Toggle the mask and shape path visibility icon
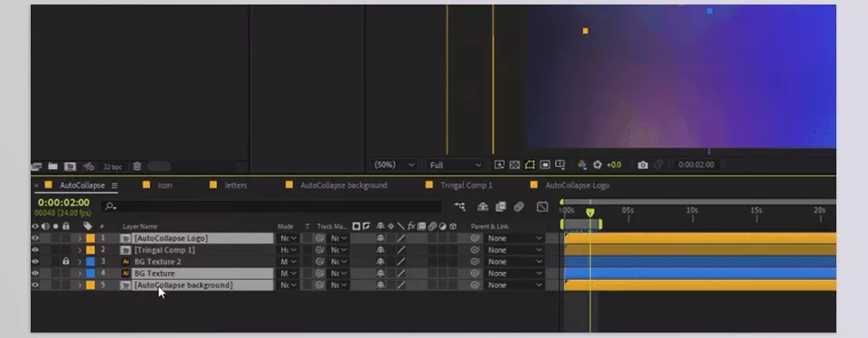868x338 pixels. click(x=530, y=164)
